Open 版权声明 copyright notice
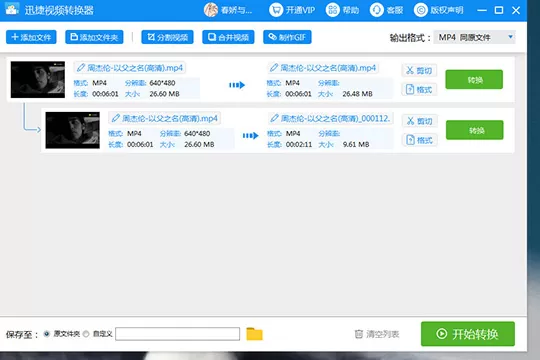 pyautogui.click(x=438, y=10)
